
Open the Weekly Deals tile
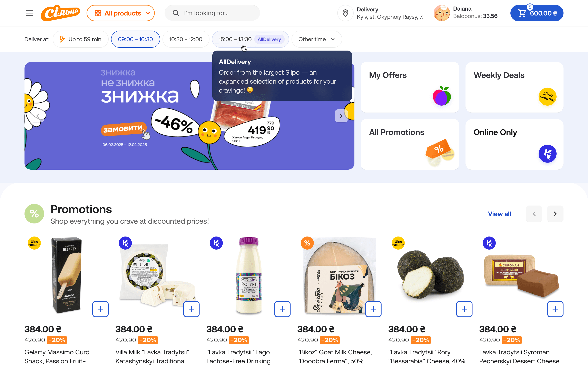[x=514, y=87]
